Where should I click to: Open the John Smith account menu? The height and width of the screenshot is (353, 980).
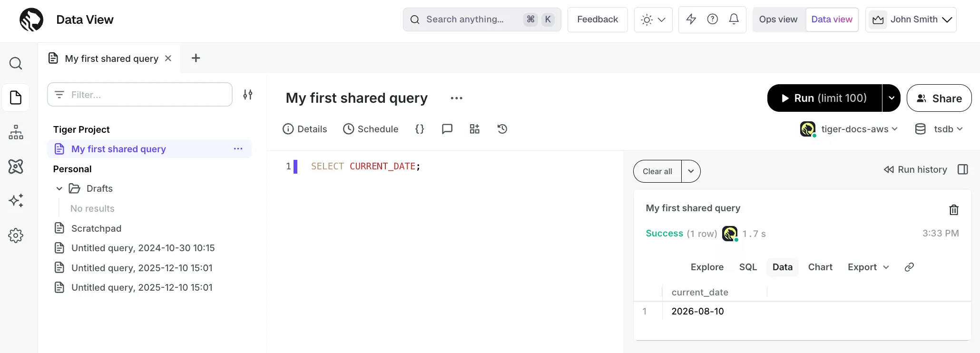coord(911,20)
